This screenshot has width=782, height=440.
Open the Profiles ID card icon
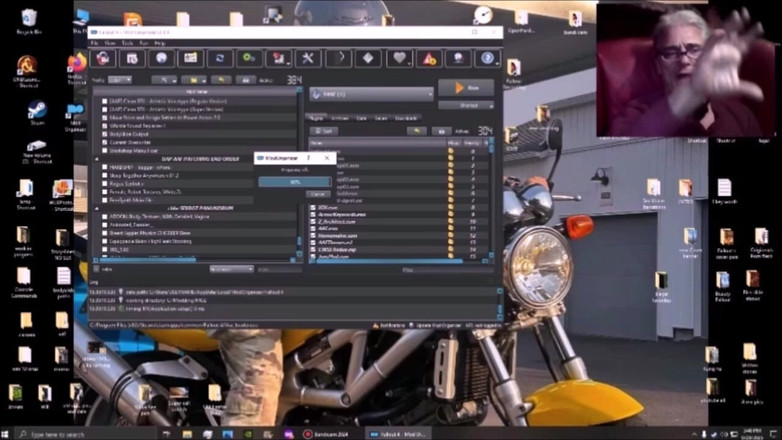click(x=190, y=59)
